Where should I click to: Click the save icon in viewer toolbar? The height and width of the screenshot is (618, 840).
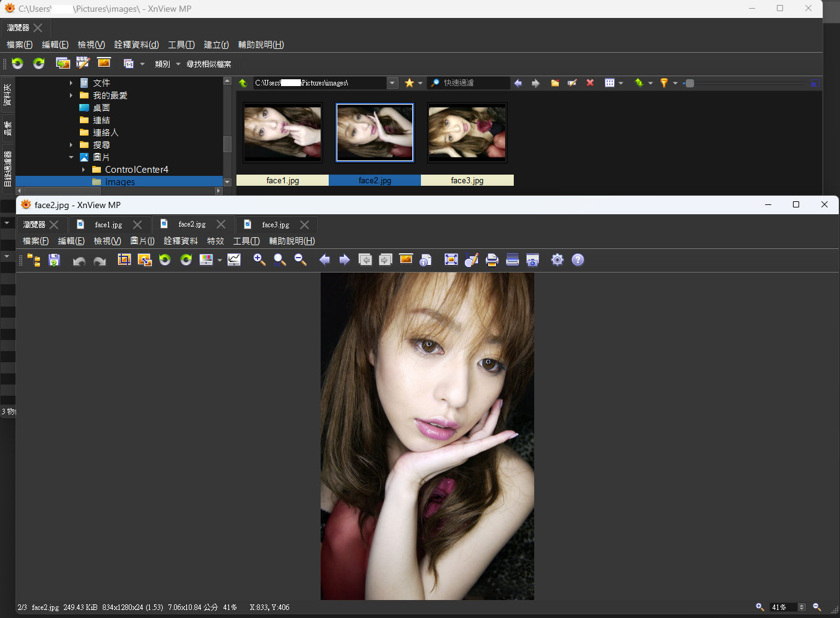click(x=54, y=260)
